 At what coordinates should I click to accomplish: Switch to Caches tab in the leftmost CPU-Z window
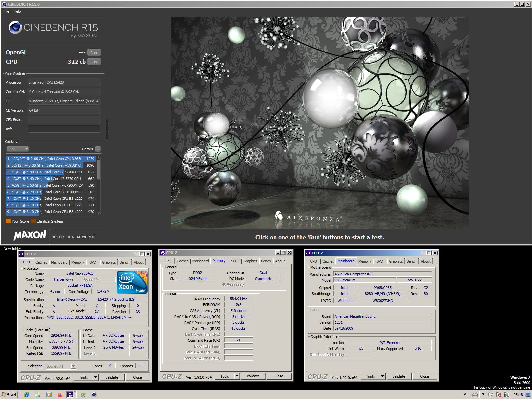41,262
